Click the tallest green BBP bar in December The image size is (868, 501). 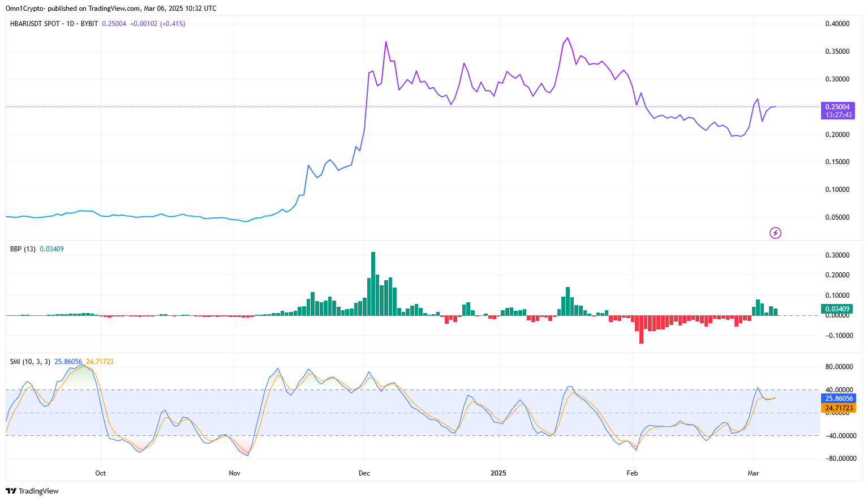tap(373, 284)
